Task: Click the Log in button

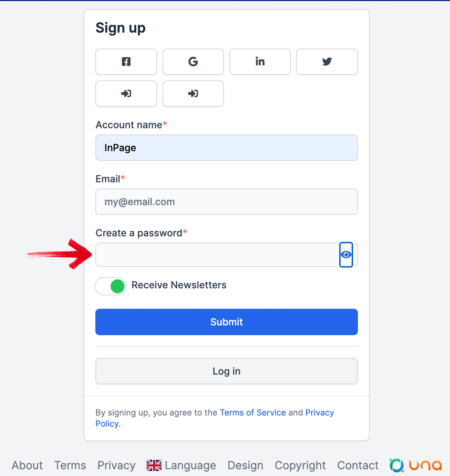Action: click(x=226, y=371)
